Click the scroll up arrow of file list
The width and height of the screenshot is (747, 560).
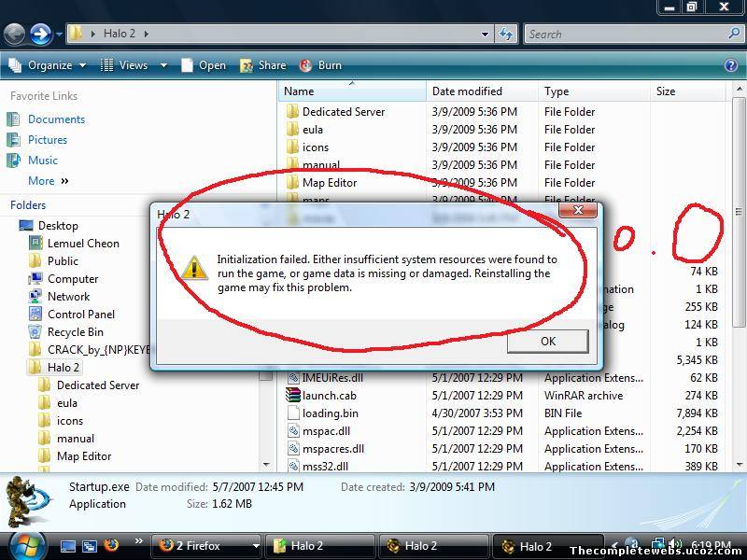click(739, 89)
